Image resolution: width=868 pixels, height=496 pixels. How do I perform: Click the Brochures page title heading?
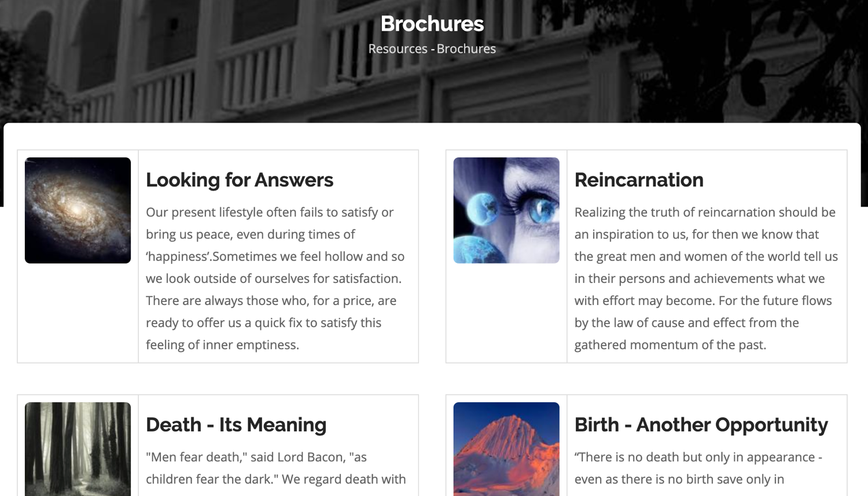[x=432, y=24]
